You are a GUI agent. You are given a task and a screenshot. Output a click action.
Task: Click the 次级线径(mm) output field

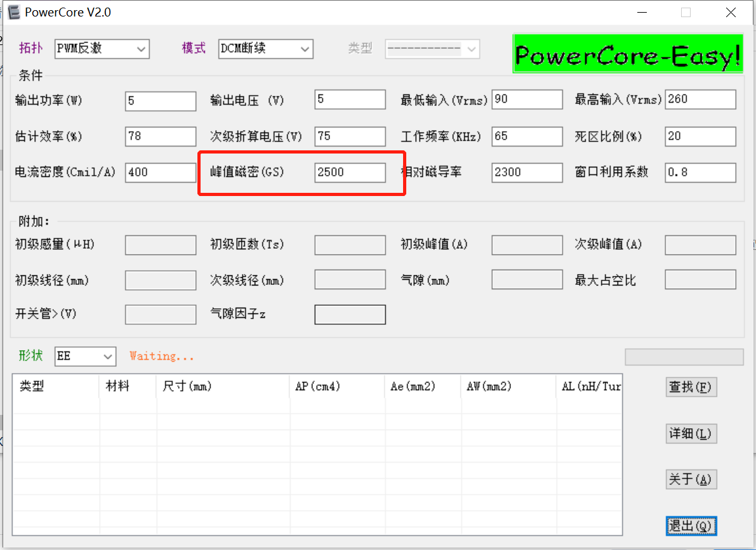point(350,280)
